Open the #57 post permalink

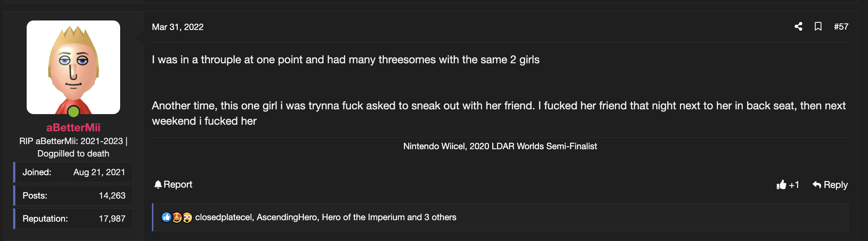[841, 27]
